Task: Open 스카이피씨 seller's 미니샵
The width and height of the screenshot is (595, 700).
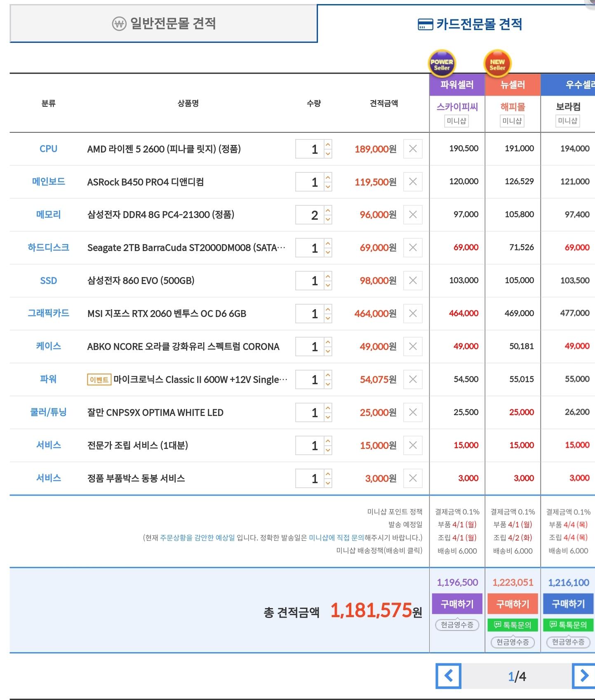Action: click(x=457, y=121)
